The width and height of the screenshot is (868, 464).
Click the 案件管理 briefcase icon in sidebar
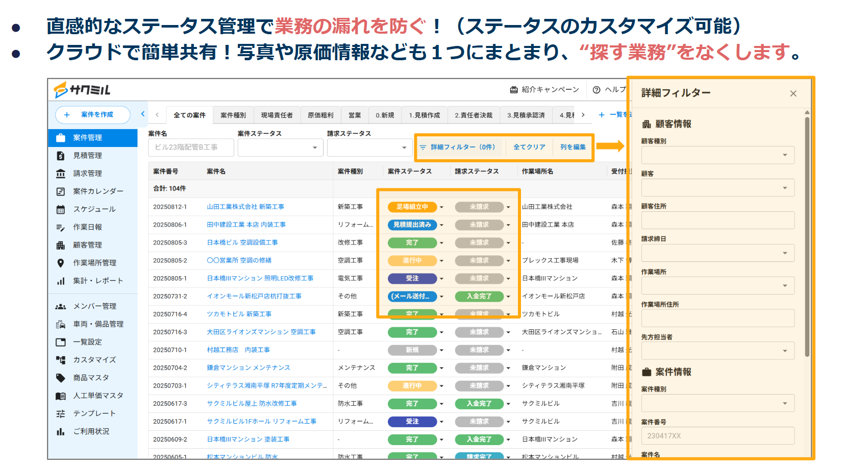[x=61, y=138]
